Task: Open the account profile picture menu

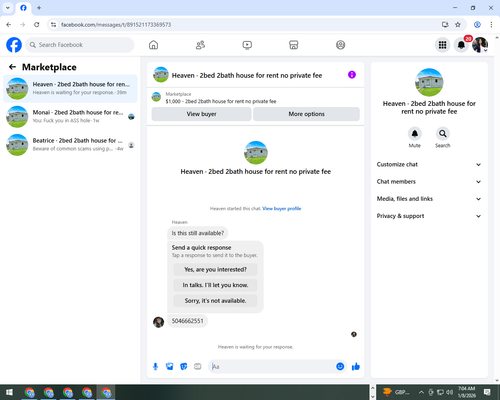Action: pyautogui.click(x=480, y=45)
